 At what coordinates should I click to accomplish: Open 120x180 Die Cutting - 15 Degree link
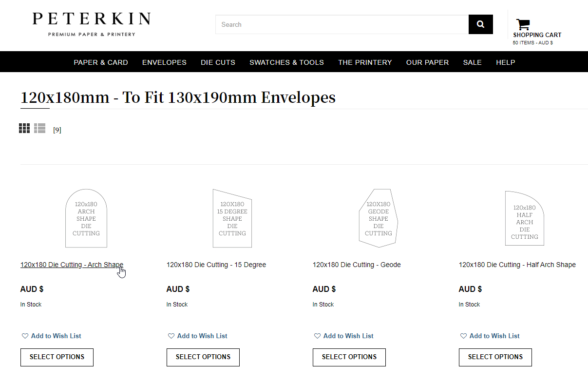point(216,265)
